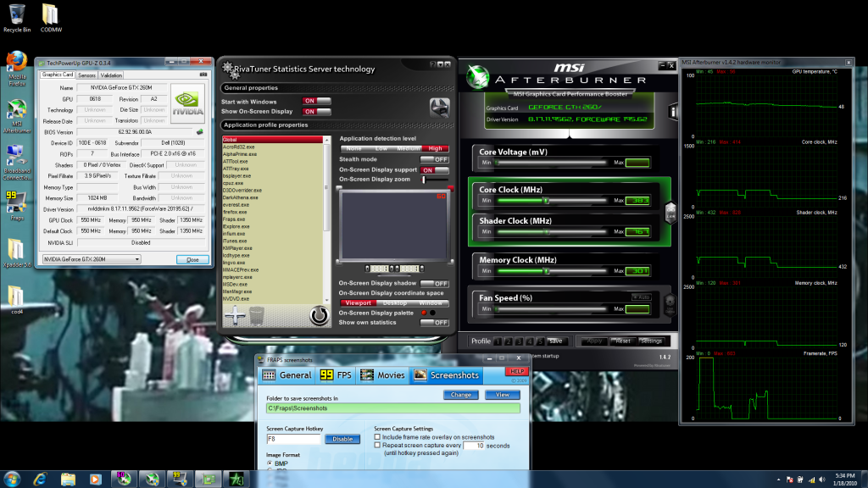Toggle Show On-Screen Display switch
Viewport: 868px width, 488px height.
(316, 111)
